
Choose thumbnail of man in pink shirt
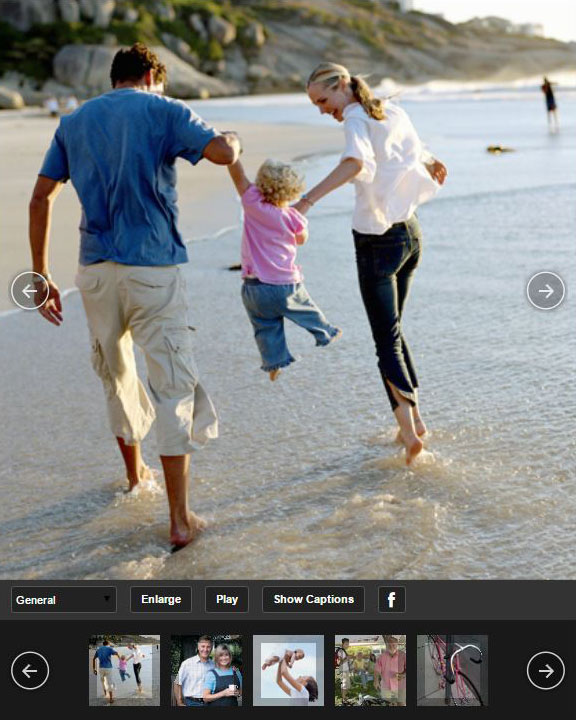[x=370, y=670]
